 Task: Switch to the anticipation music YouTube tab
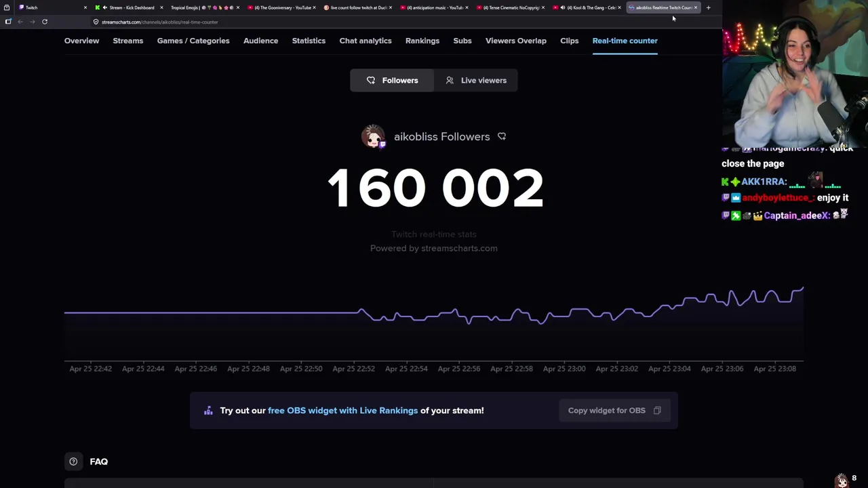tap(435, 7)
